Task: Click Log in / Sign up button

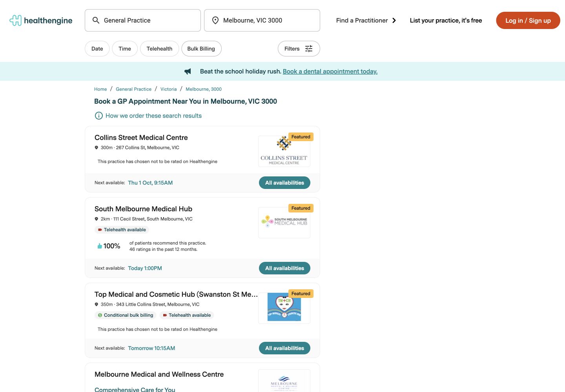Action: (x=528, y=20)
